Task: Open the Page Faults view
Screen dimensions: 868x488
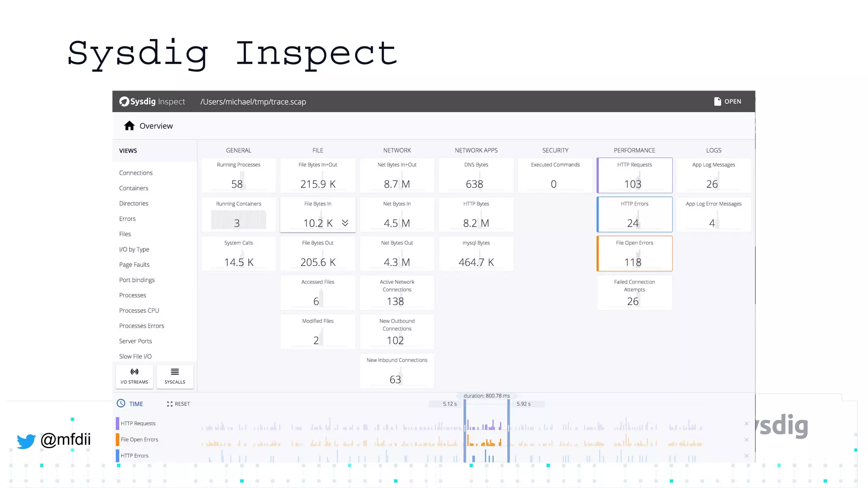Action: point(134,265)
